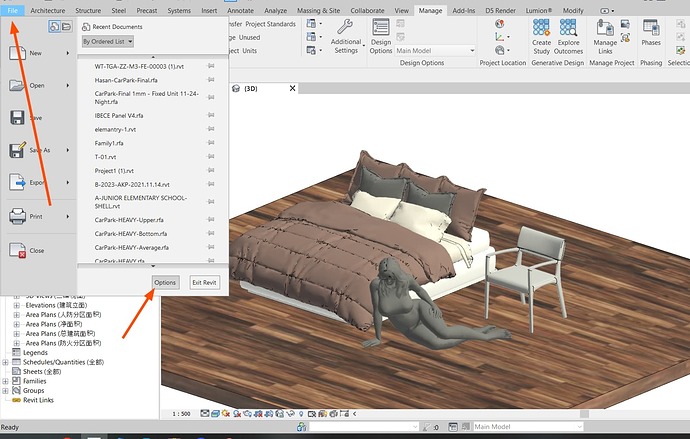Click the Position globe icon in Project Location
The width and height of the screenshot is (690, 439).
[x=500, y=50]
